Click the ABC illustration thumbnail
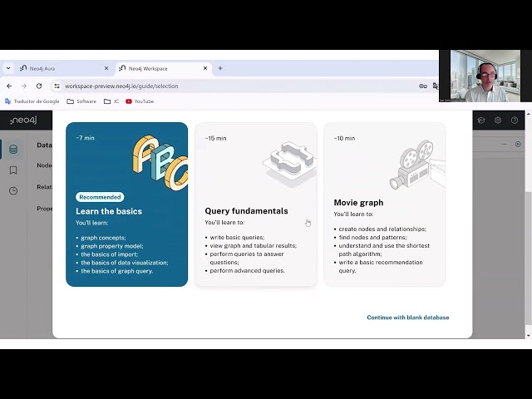532x399 pixels. [x=160, y=163]
